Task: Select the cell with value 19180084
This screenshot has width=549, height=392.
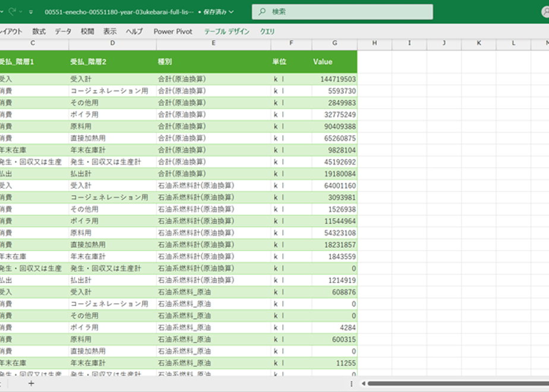Action: (x=335, y=173)
